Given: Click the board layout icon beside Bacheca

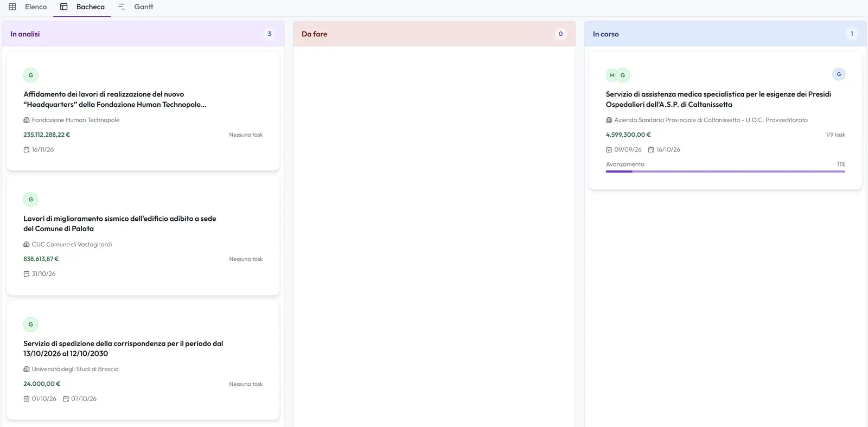Looking at the screenshot, I should pyautogui.click(x=64, y=7).
